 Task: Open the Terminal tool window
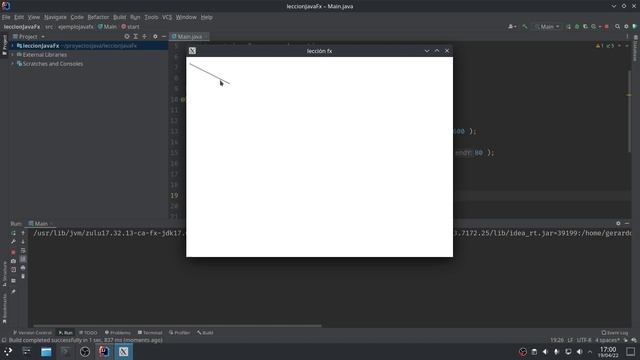[150, 333]
